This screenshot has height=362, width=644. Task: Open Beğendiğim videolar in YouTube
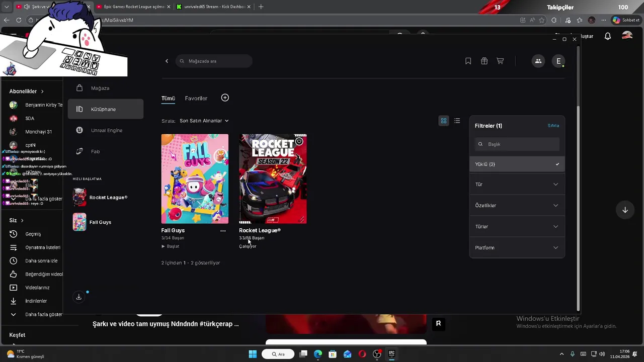coord(36,274)
